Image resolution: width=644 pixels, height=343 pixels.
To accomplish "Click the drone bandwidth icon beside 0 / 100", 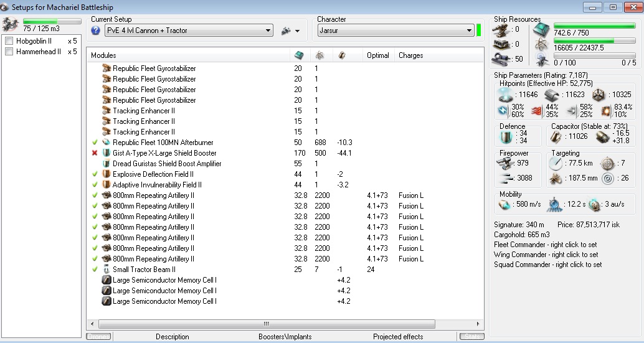I will [x=542, y=60].
